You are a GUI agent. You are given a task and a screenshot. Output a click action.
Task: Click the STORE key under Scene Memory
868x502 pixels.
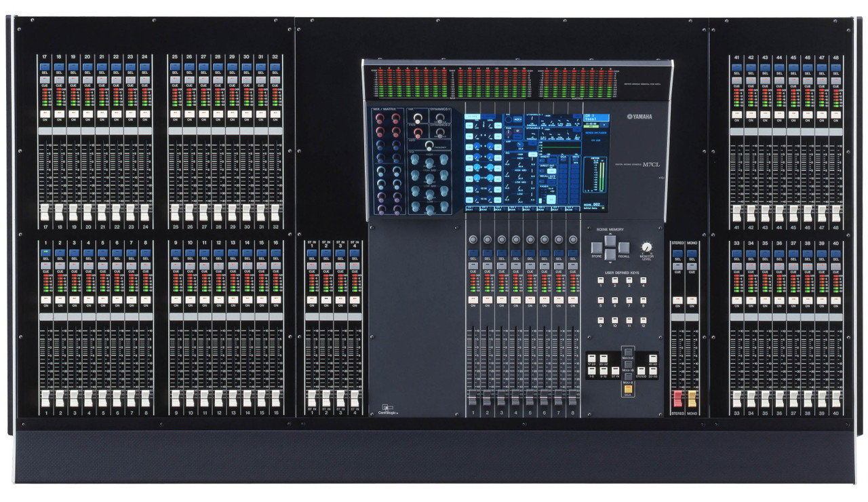(x=597, y=248)
